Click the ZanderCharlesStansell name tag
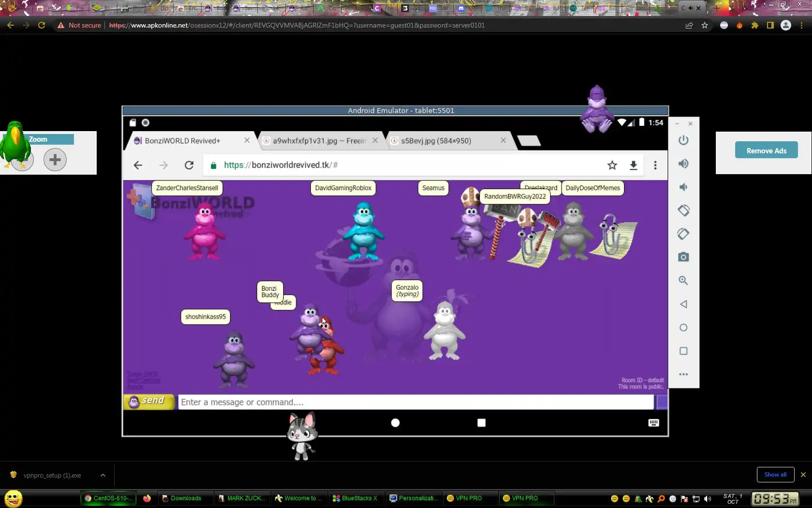Image resolution: width=812 pixels, height=508 pixels. (187, 188)
